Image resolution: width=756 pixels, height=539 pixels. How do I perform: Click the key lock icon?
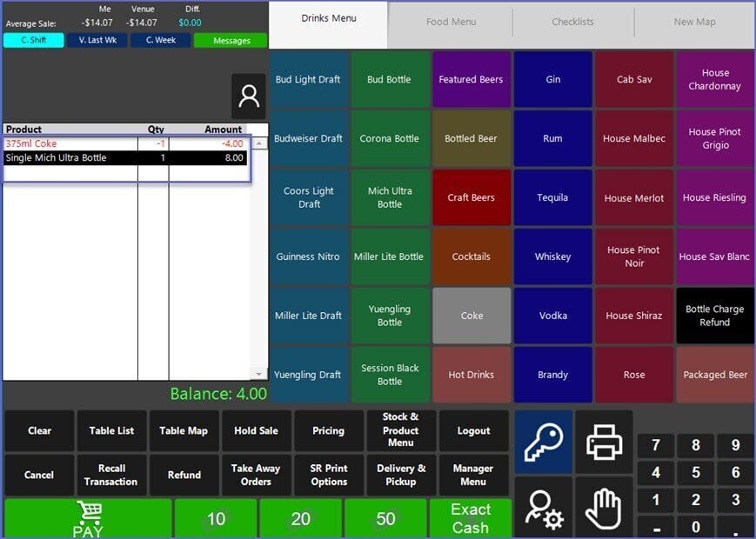click(543, 443)
